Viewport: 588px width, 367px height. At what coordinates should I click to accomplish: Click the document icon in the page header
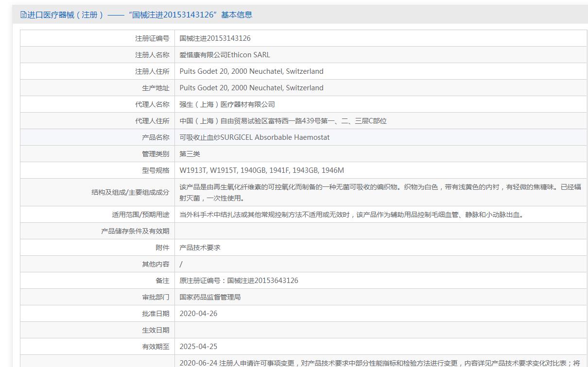23,15
